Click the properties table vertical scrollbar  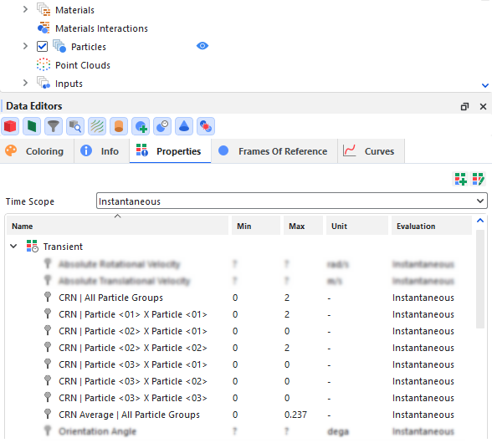coord(480,279)
